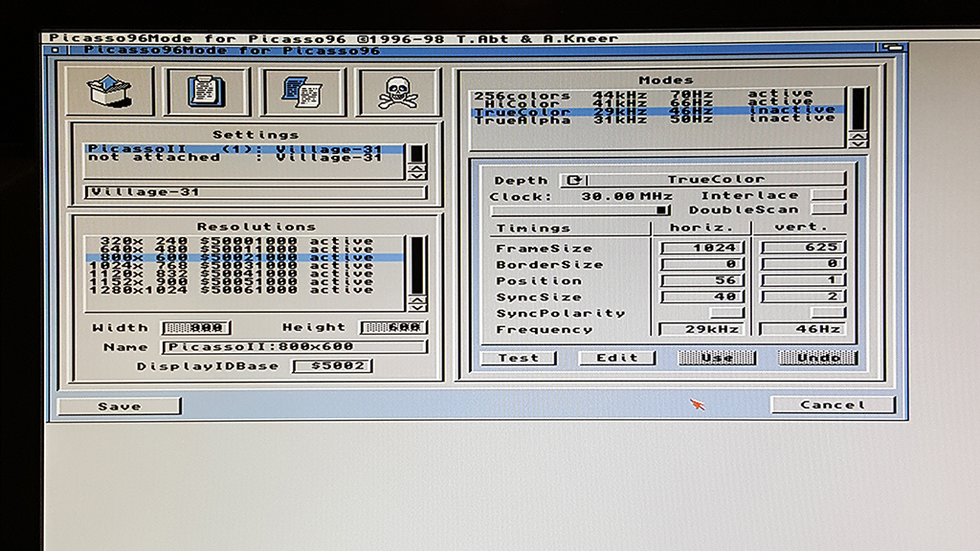
Task: Select resolution 1152x 900
Action: click(x=244, y=282)
